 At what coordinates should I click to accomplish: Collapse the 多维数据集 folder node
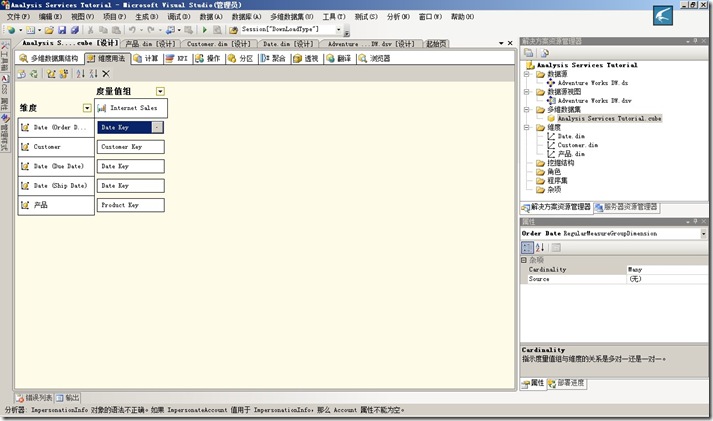[x=527, y=110]
